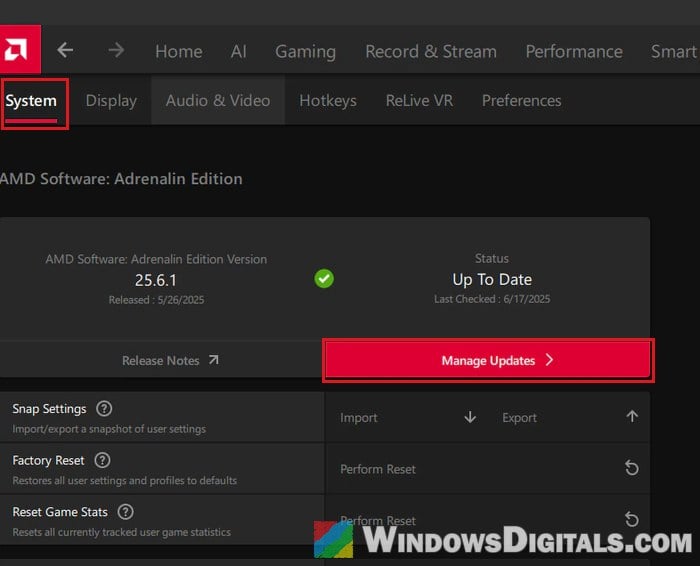This screenshot has height=566, width=700.
Task: Click the Reset Game Stats circular arrow icon
Action: [632, 519]
